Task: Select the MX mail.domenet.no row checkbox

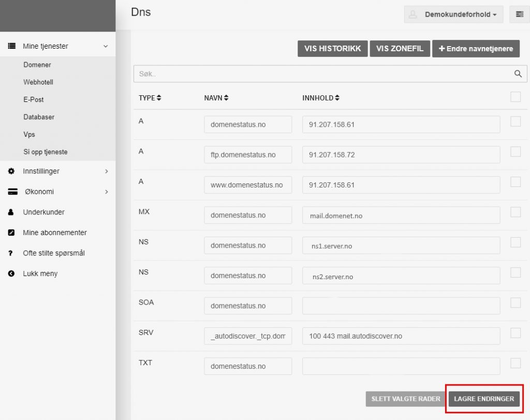Action: pyautogui.click(x=516, y=212)
